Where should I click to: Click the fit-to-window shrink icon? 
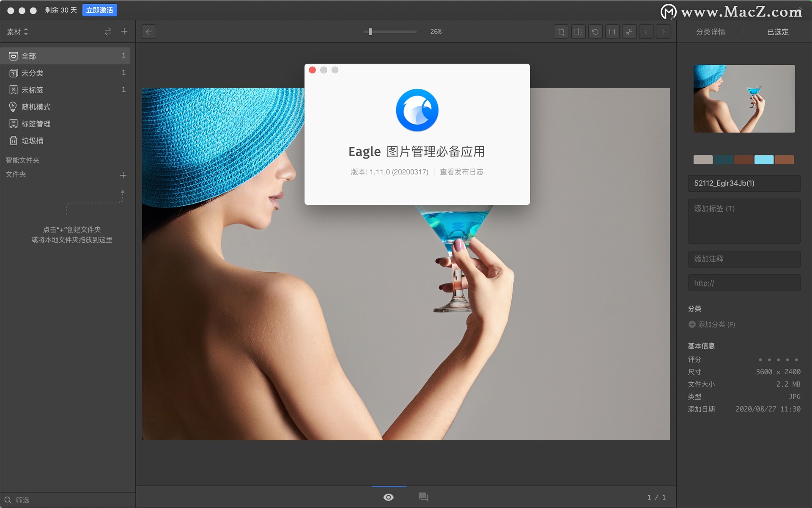coord(629,32)
